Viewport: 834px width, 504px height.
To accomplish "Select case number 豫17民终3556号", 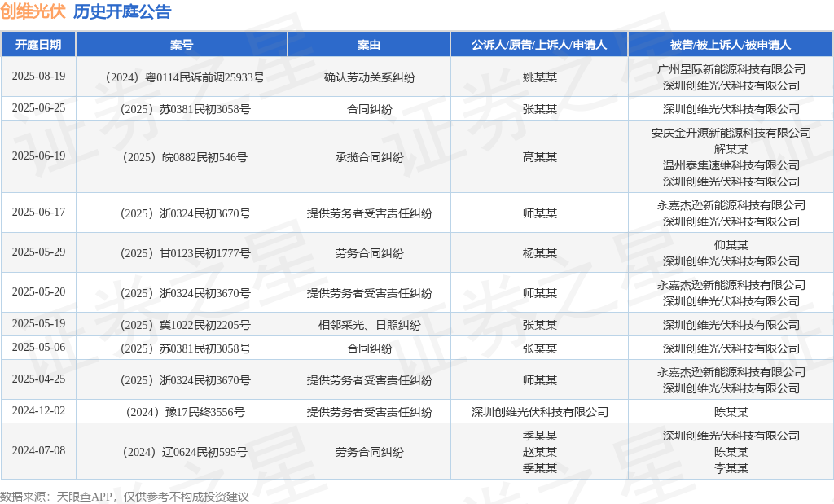I will [204, 413].
